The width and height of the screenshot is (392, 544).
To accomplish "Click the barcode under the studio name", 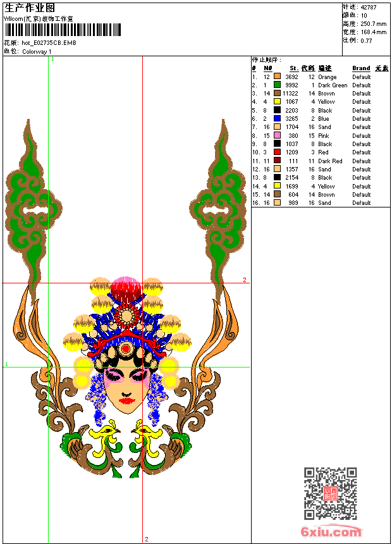I will coord(63,30).
